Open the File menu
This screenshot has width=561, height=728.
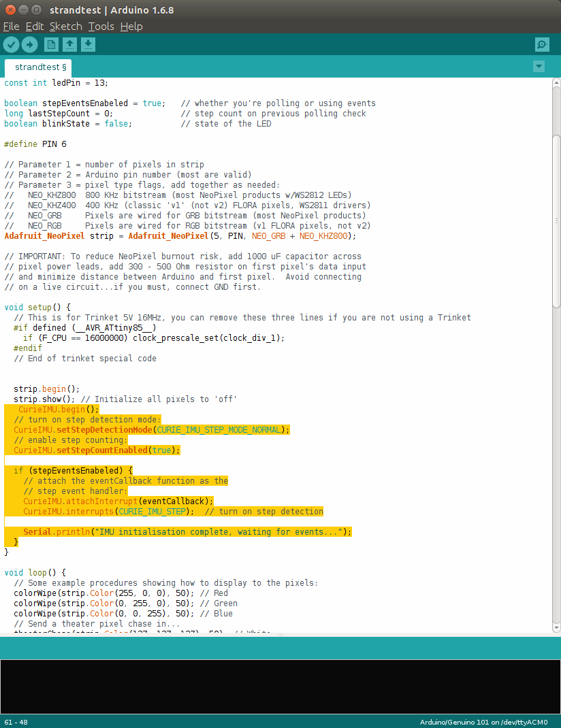point(11,27)
